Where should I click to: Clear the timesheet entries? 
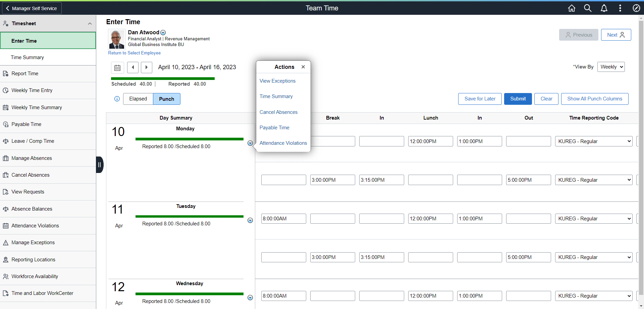pos(546,99)
